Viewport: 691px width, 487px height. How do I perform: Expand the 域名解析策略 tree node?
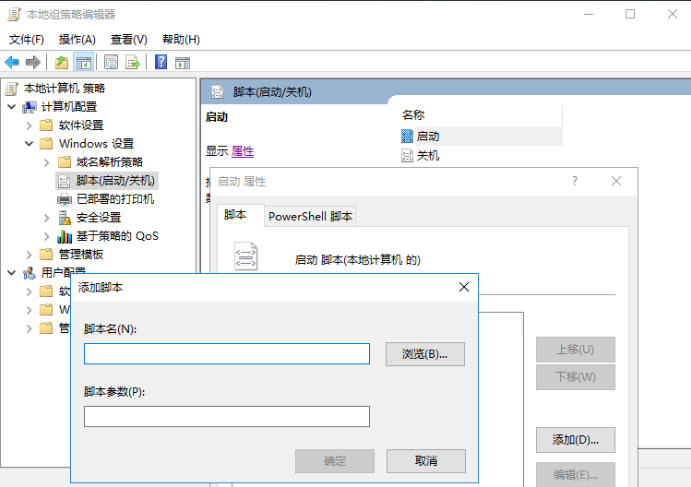(47, 163)
